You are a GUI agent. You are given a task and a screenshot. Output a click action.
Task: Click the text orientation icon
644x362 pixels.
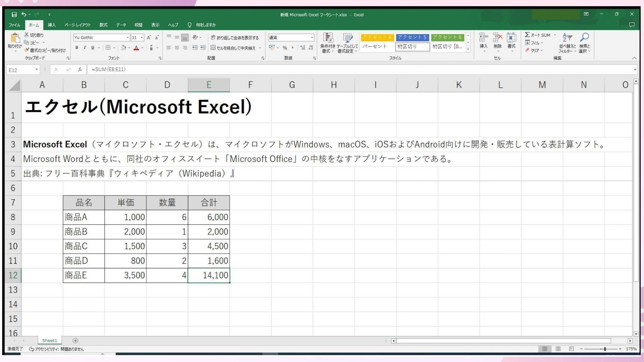(195, 37)
